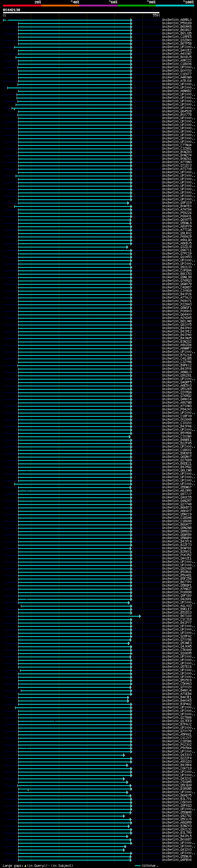Open hit UniRef100_P59169

click(177, 23)
